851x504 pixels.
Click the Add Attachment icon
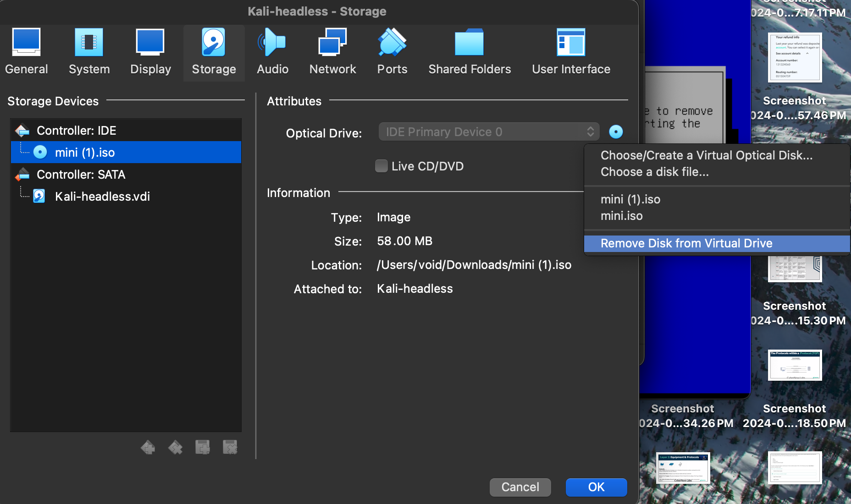tap(203, 447)
